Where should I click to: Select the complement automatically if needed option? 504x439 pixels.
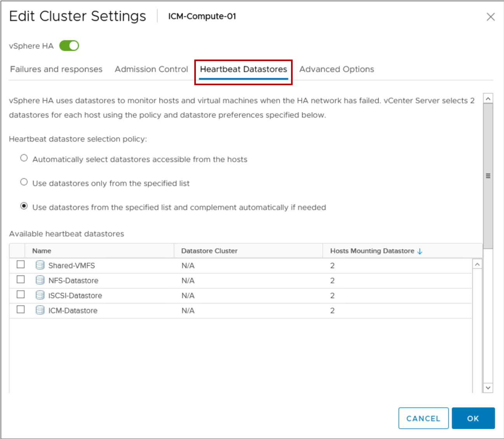(24, 206)
